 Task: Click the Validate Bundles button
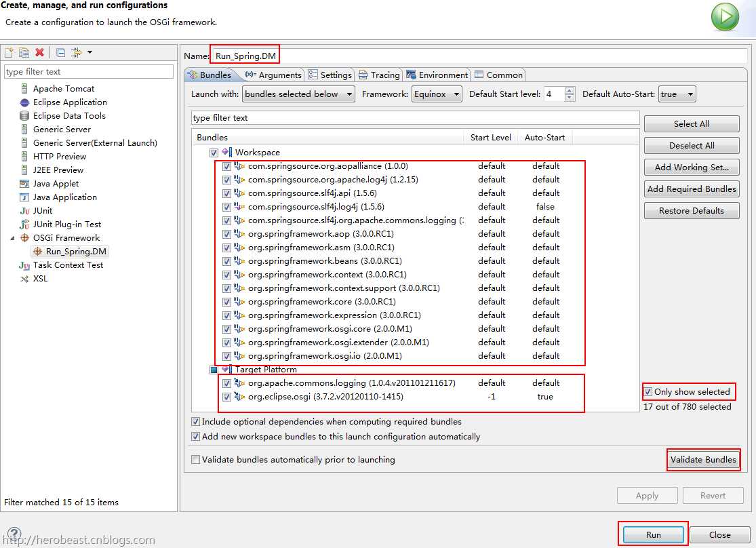[x=703, y=460]
